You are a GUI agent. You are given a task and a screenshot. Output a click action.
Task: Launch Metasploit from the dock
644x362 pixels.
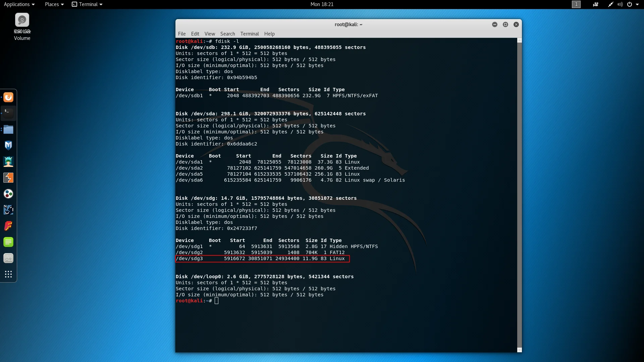(x=8, y=145)
